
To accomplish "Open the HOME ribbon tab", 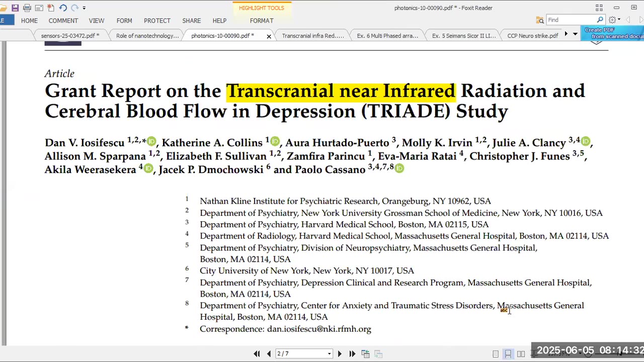I will tap(29, 21).
